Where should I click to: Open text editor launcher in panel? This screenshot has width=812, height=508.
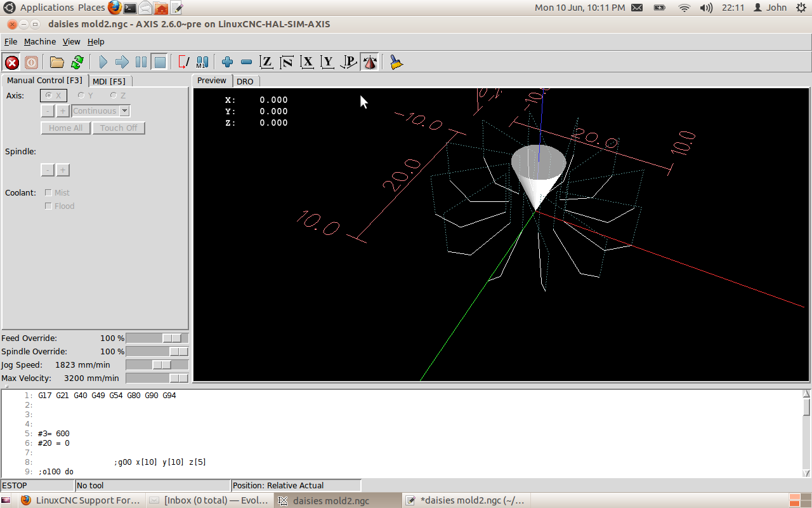[177, 8]
